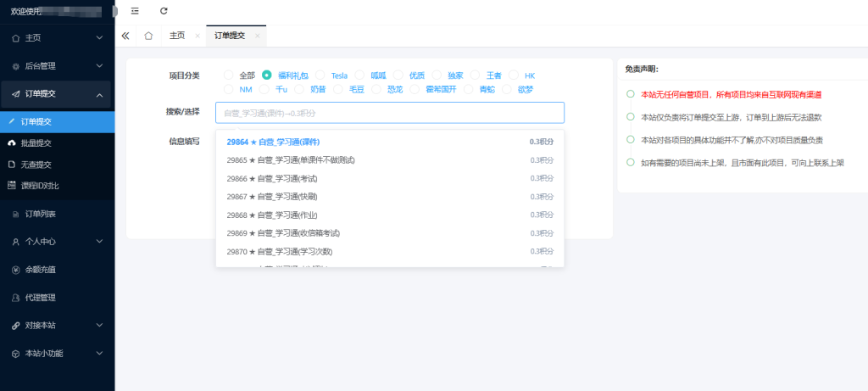Select the 青蛇 category radio
This screenshot has height=391, width=868.
point(468,88)
